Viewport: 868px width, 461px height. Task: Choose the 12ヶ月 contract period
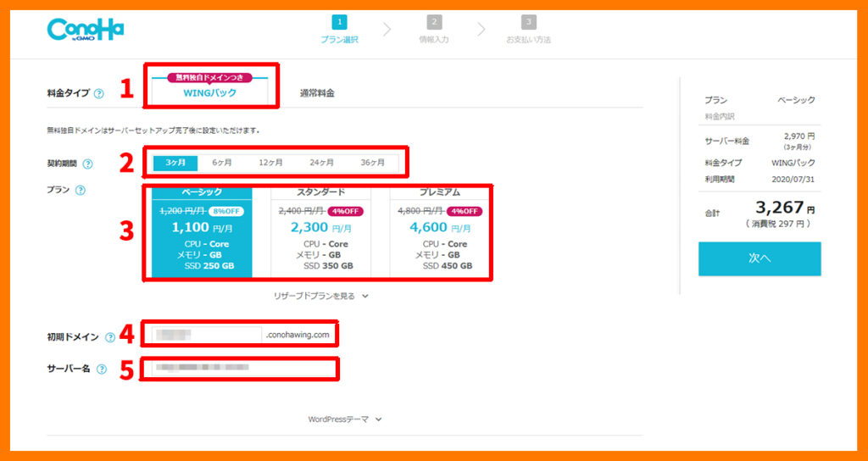click(270, 163)
